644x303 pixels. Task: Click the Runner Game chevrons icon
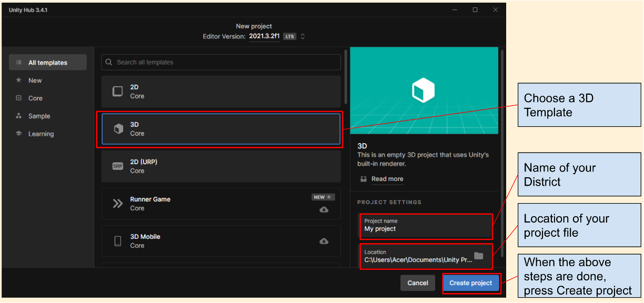118,204
